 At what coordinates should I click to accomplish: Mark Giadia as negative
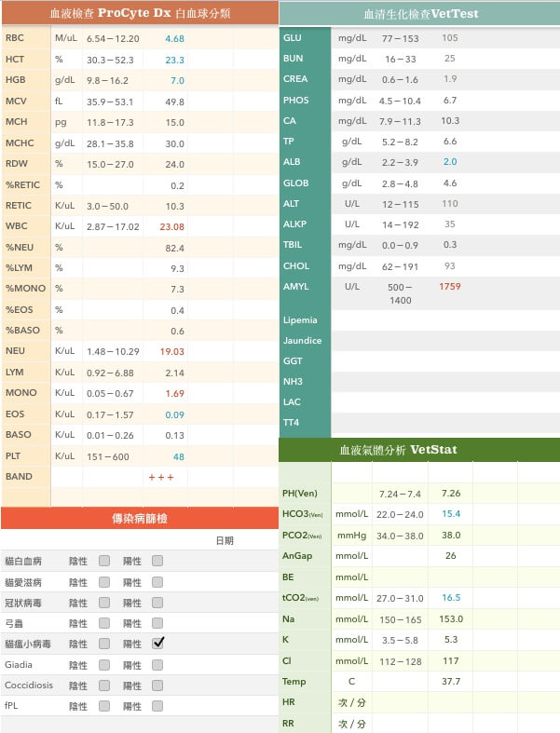click(104, 665)
